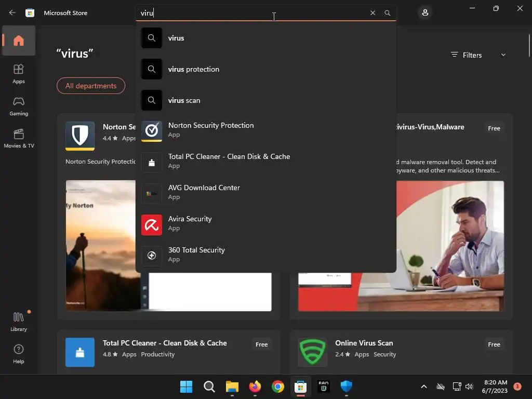Click the AVG Download Center icon
Screen dimensions: 532x399
[152, 193]
